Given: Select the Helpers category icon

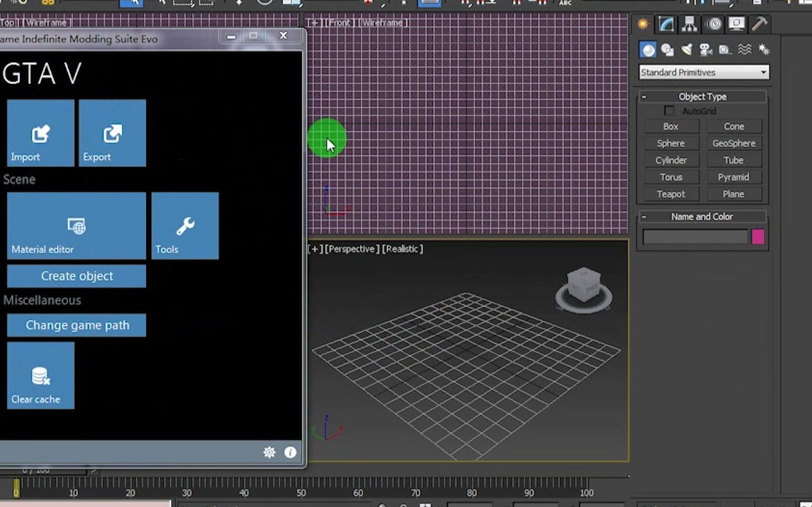Looking at the screenshot, I should (724, 50).
